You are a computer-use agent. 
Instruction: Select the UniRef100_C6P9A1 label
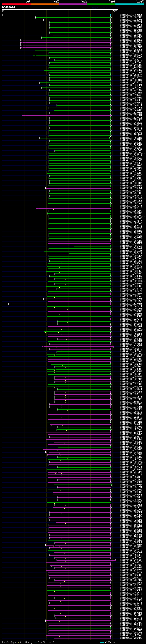(131, 203)
